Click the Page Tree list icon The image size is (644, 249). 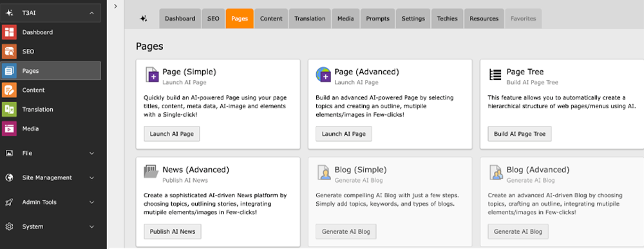[x=495, y=74]
